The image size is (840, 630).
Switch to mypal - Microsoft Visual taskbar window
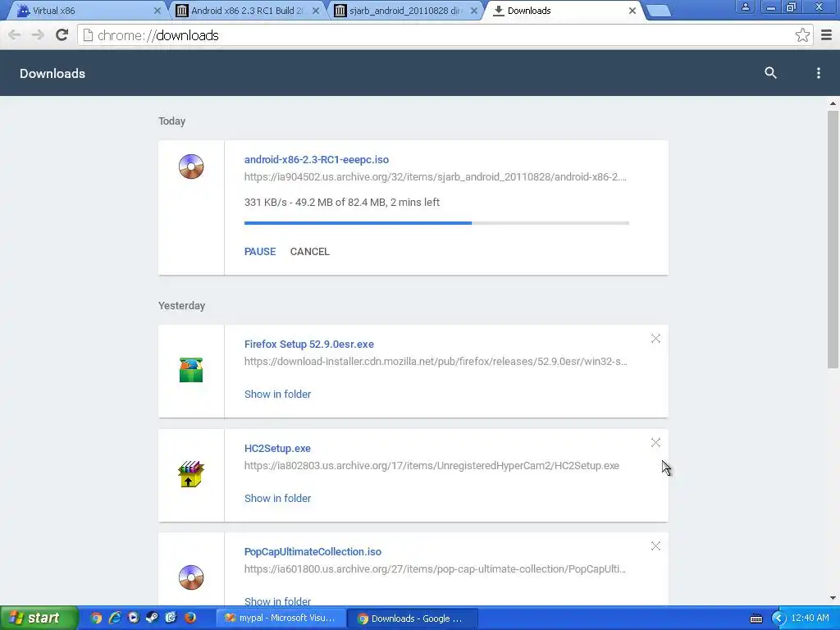coord(281,619)
